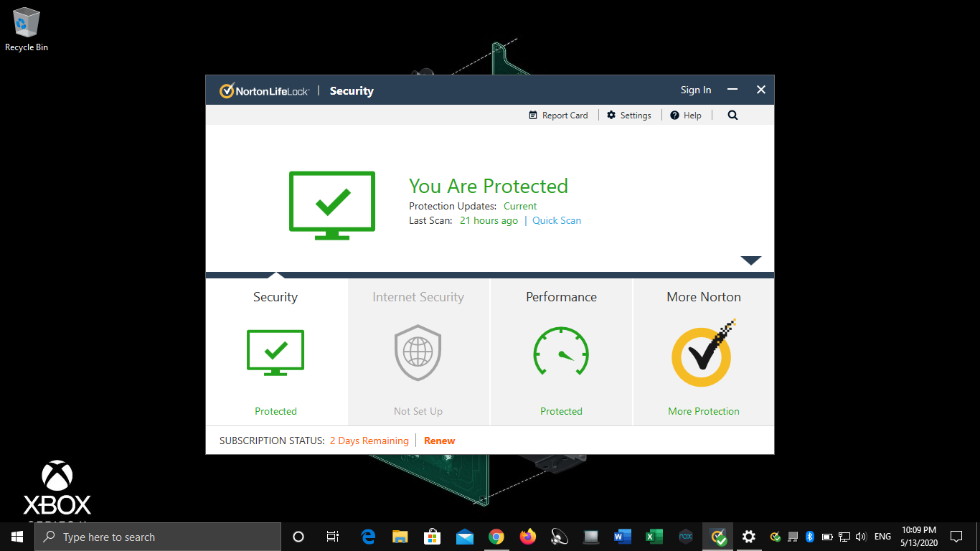Viewport: 980px width, 551px height.
Task: Open the clock showing 10:09 PM
Action: click(x=919, y=537)
